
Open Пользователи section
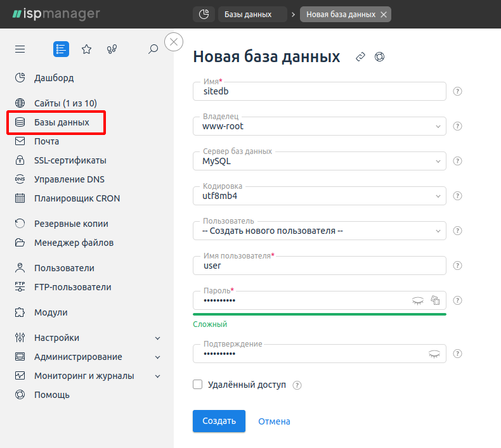pos(64,268)
